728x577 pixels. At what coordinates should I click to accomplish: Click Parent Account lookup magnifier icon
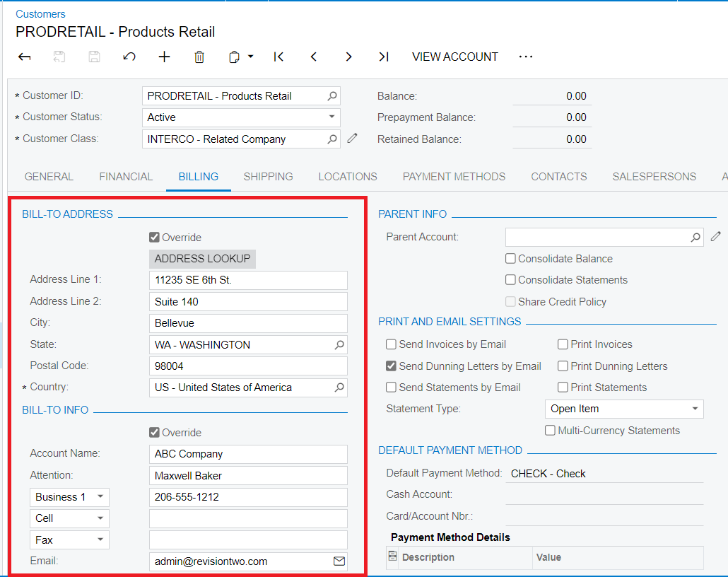coord(695,238)
